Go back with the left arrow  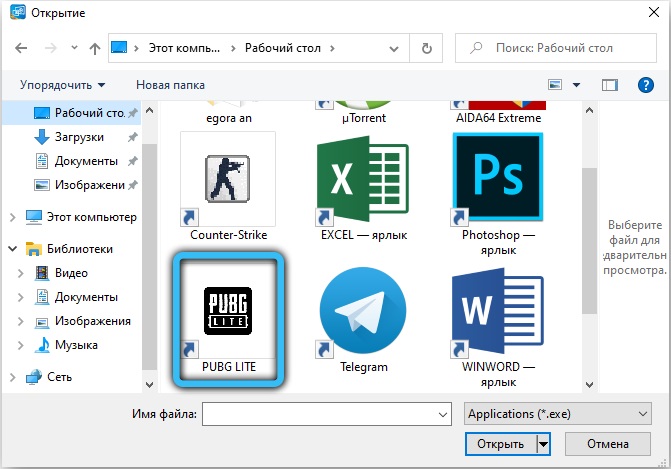click(21, 48)
